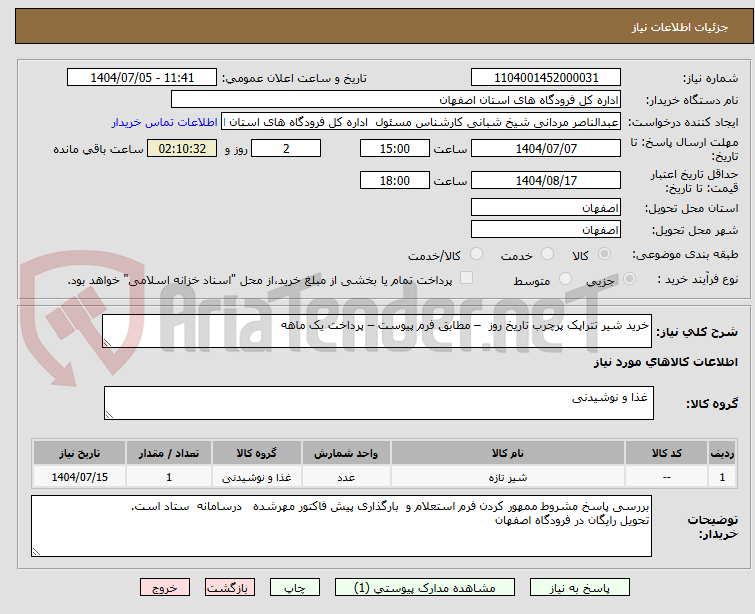
Task: Select متوسط purchase type radio
Action: 566,280
